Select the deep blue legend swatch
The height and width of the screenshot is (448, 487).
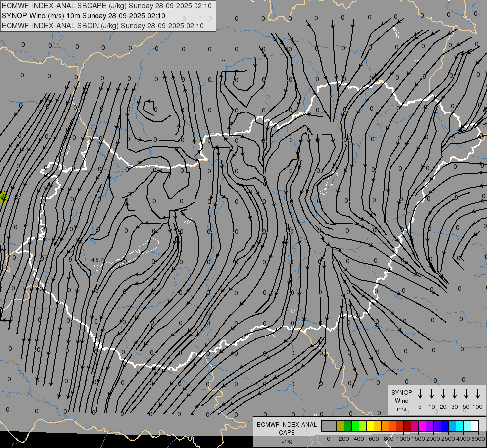point(444,426)
